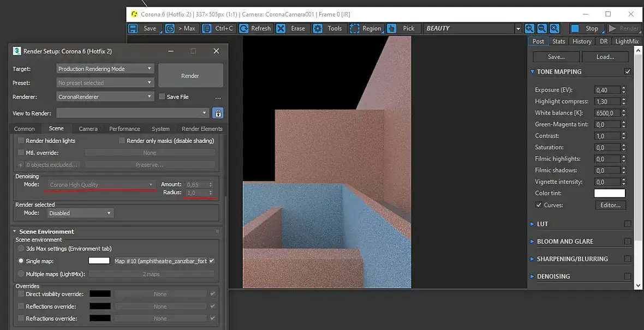Screen dimensions: 644x330
Task: Click the zoom in magnifier icon
Action: pos(529,28)
